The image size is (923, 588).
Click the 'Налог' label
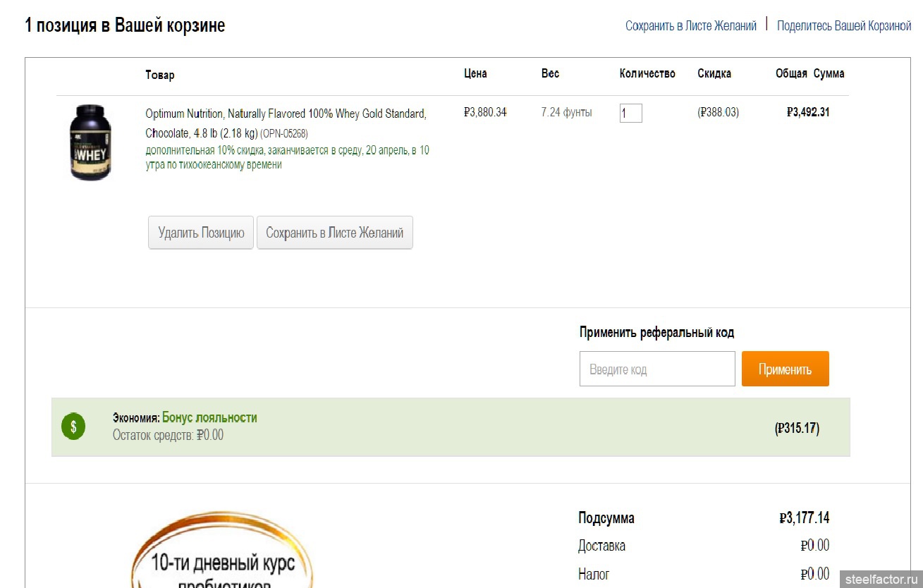click(594, 574)
